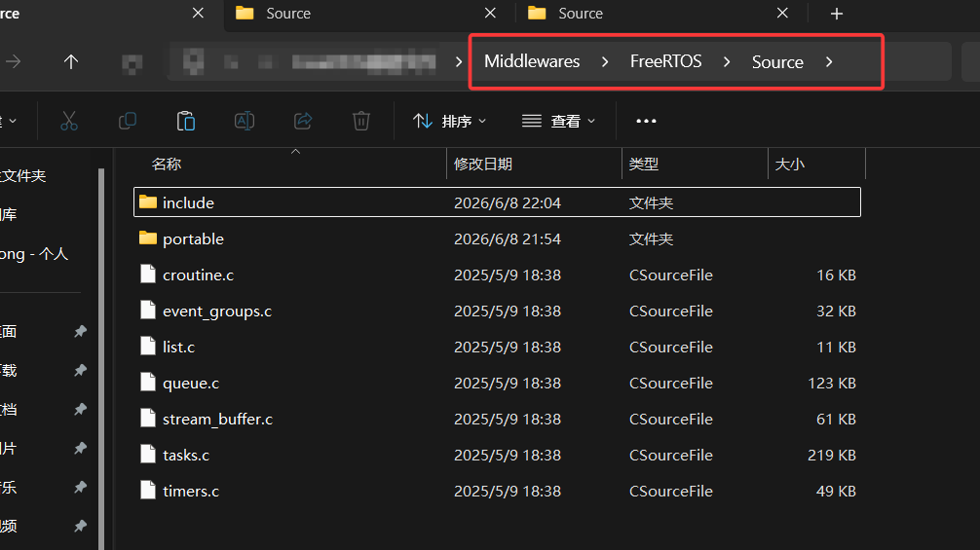This screenshot has height=550, width=980.
Task: Click the Paste clipboard icon
Action: pyautogui.click(x=186, y=121)
